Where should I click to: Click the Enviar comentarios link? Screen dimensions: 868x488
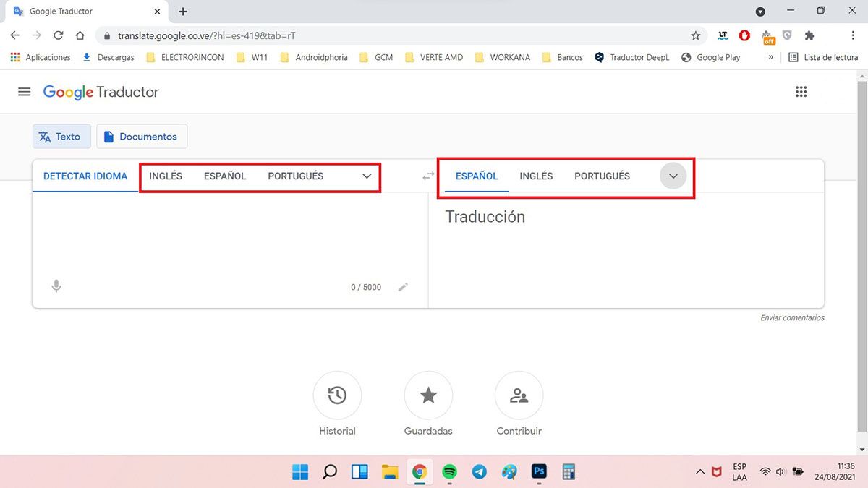(792, 317)
